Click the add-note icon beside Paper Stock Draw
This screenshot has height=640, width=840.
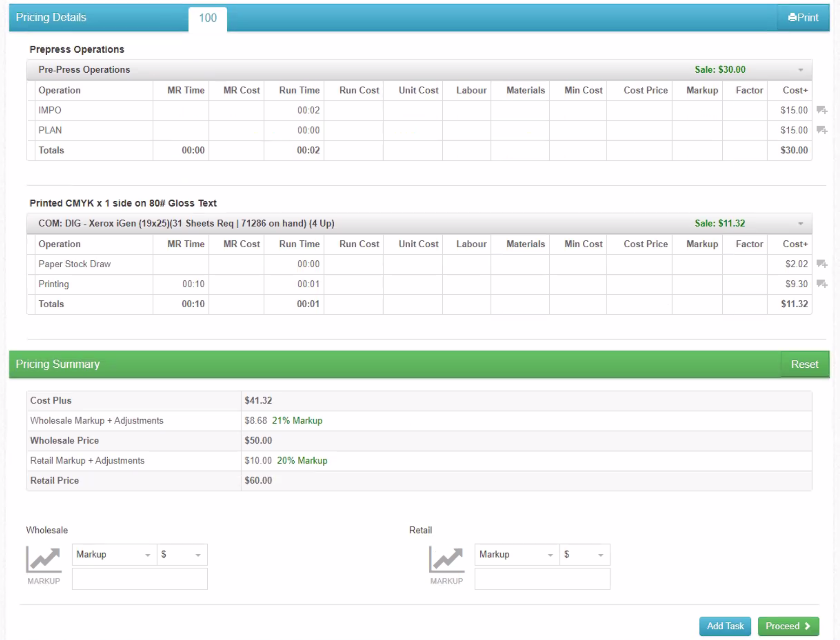822,264
